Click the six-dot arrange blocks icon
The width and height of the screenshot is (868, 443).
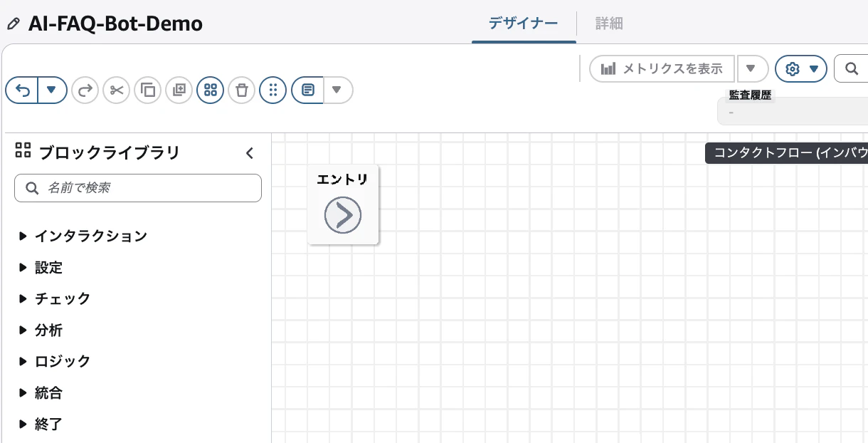pyautogui.click(x=272, y=90)
